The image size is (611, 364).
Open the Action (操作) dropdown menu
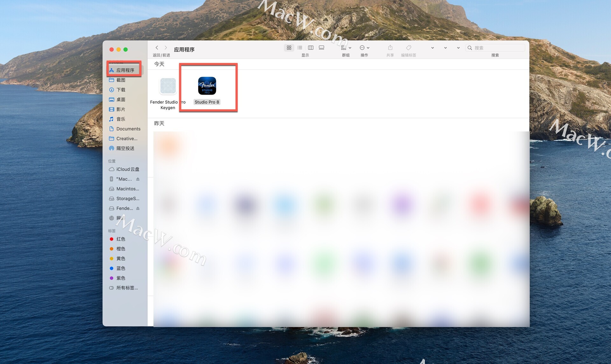click(x=364, y=48)
